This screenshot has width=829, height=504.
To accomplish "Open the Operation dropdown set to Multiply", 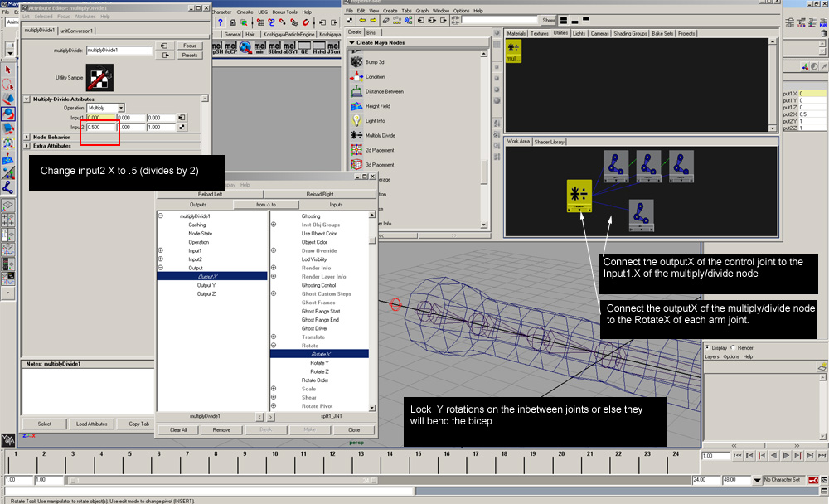I will coord(106,108).
